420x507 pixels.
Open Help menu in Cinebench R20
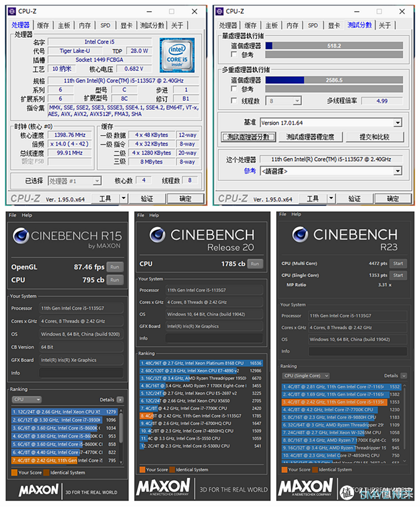(154, 215)
